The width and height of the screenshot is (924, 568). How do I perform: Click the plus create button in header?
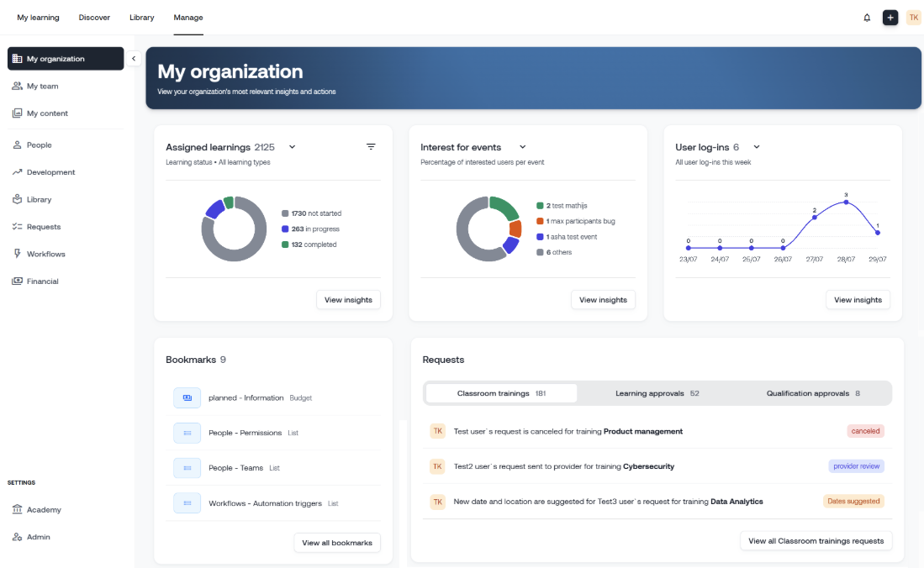tap(890, 18)
